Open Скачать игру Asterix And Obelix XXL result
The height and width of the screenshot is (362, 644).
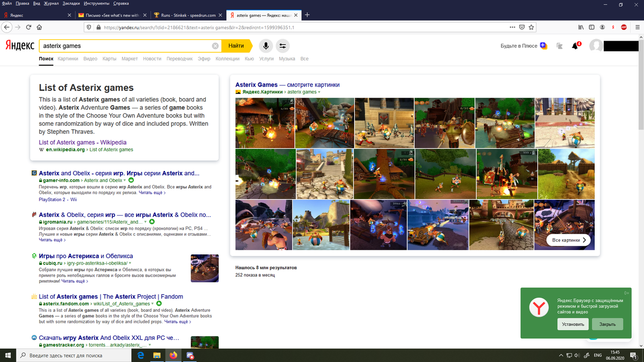pos(109,338)
